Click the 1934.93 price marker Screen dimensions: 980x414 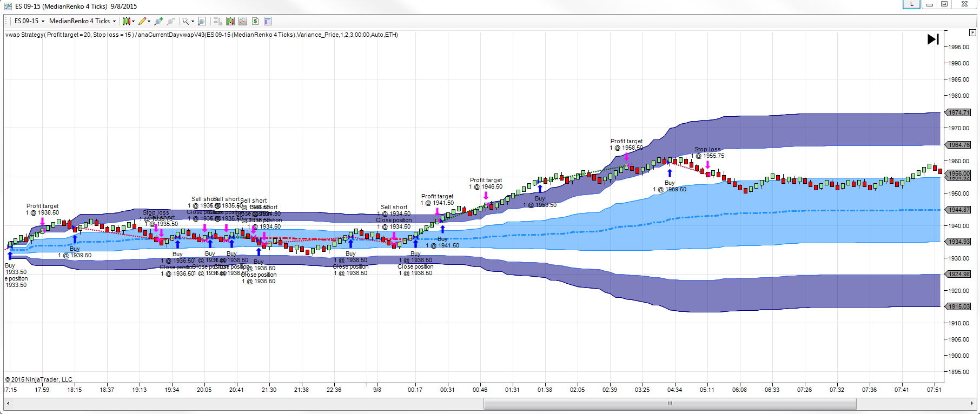pos(958,242)
